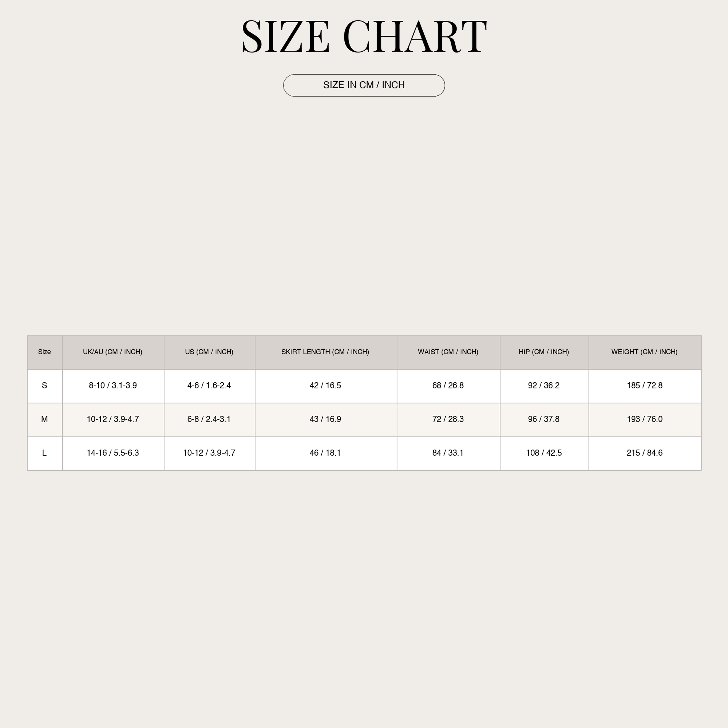Select the WEIGHT (CM / INCH) column header

[645, 352]
